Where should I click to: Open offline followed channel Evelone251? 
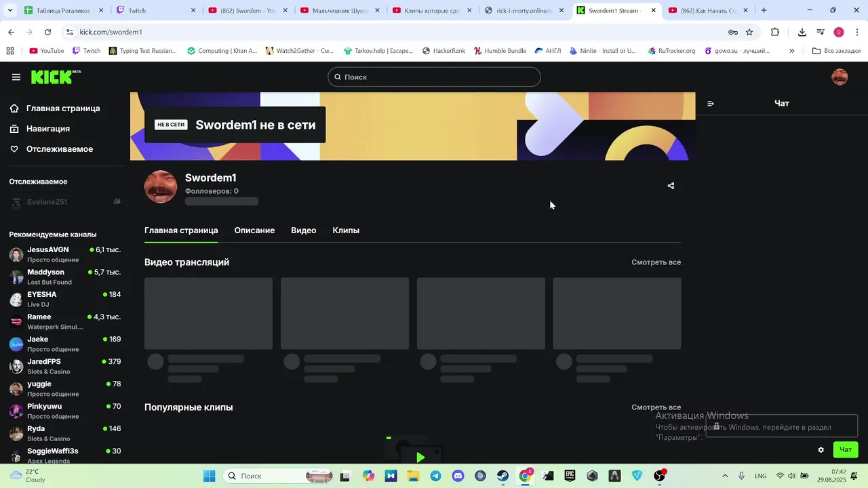65,202
